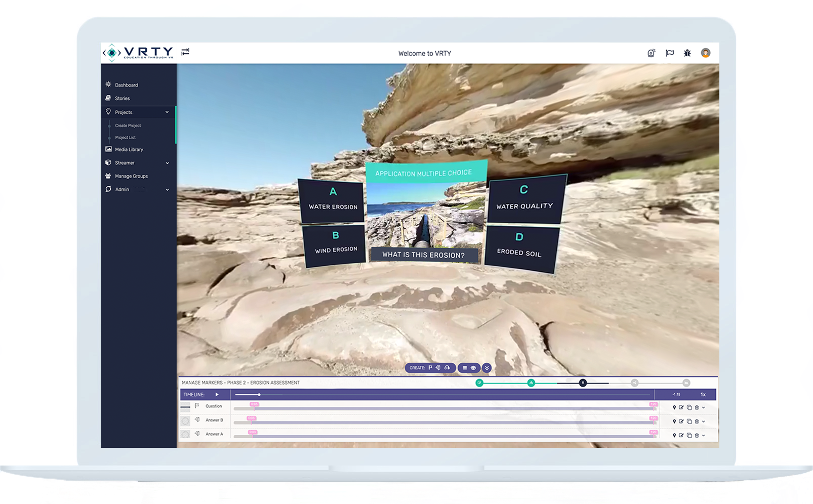The width and height of the screenshot is (813, 504).
Task: Open the flag icon in top bar
Action: click(670, 53)
